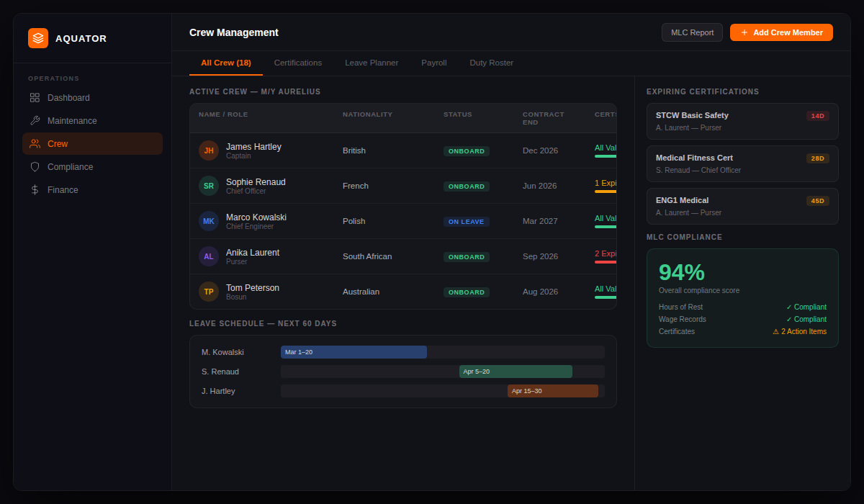Select the Anika Laurent name
864x504 pixels.
[x=253, y=253]
